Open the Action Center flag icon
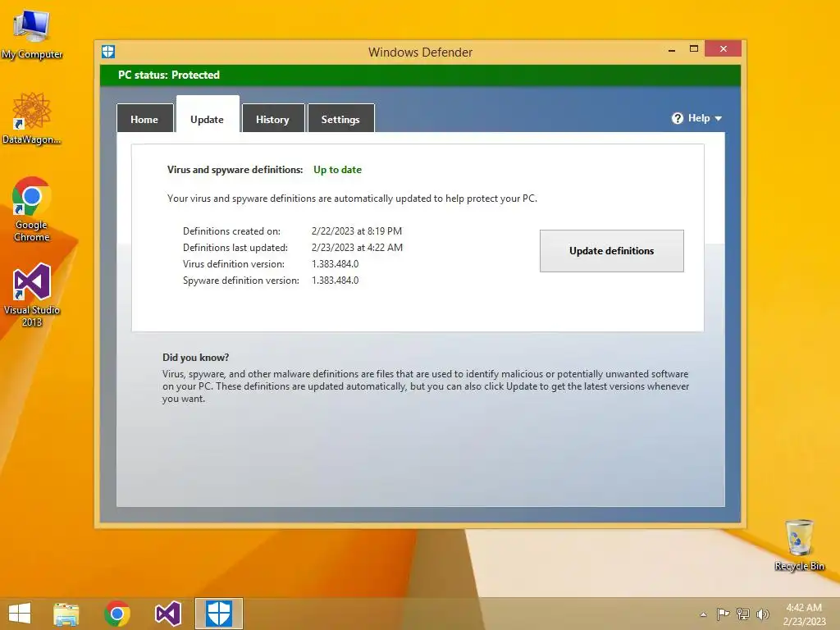Viewport: 840px width, 630px height. [723, 614]
